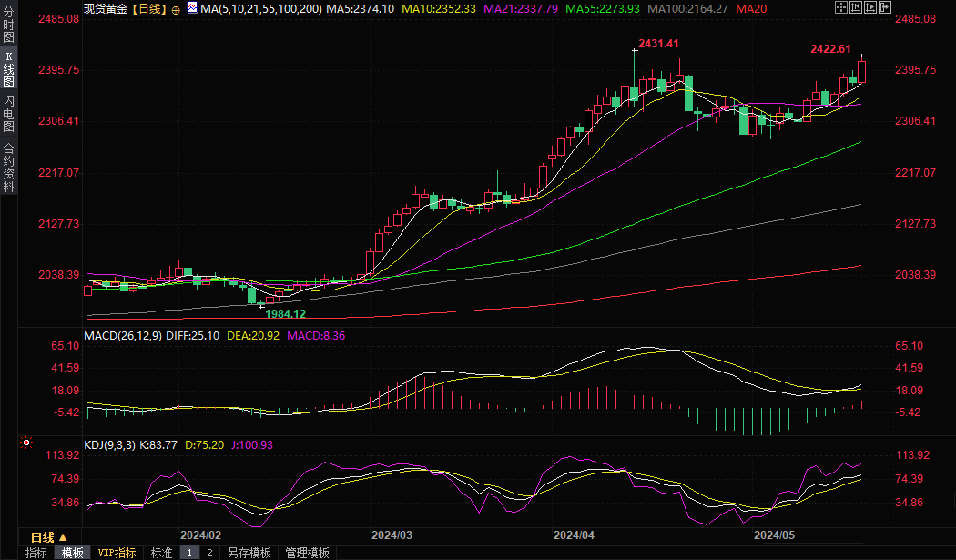Click the red sun icon near KDJ
This screenshot has height=560, width=956.
pos(26,443)
